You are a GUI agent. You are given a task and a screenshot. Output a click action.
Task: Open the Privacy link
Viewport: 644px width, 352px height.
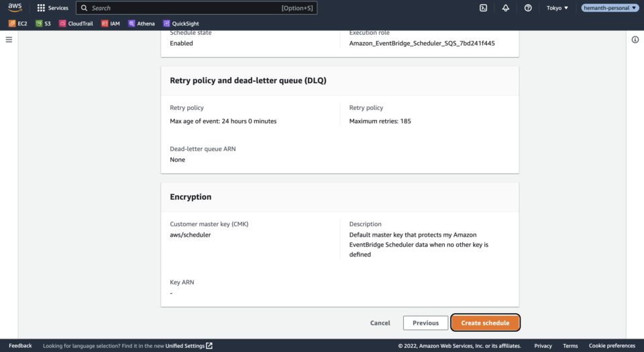543,346
